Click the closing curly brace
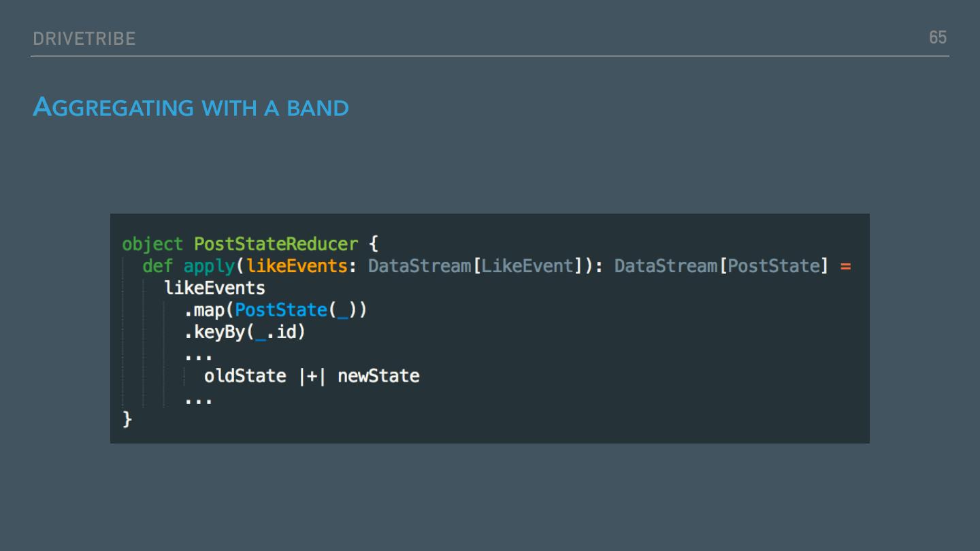 [127, 420]
